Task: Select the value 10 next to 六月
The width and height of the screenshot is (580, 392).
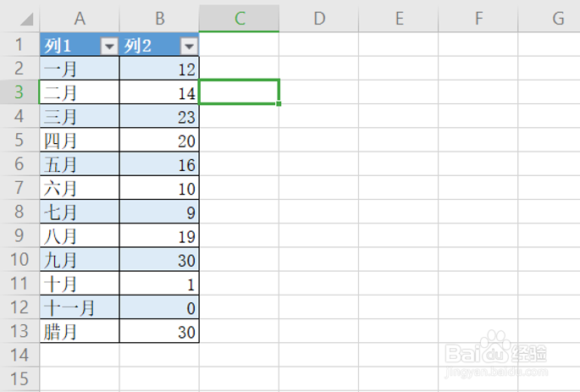Action: [159, 188]
